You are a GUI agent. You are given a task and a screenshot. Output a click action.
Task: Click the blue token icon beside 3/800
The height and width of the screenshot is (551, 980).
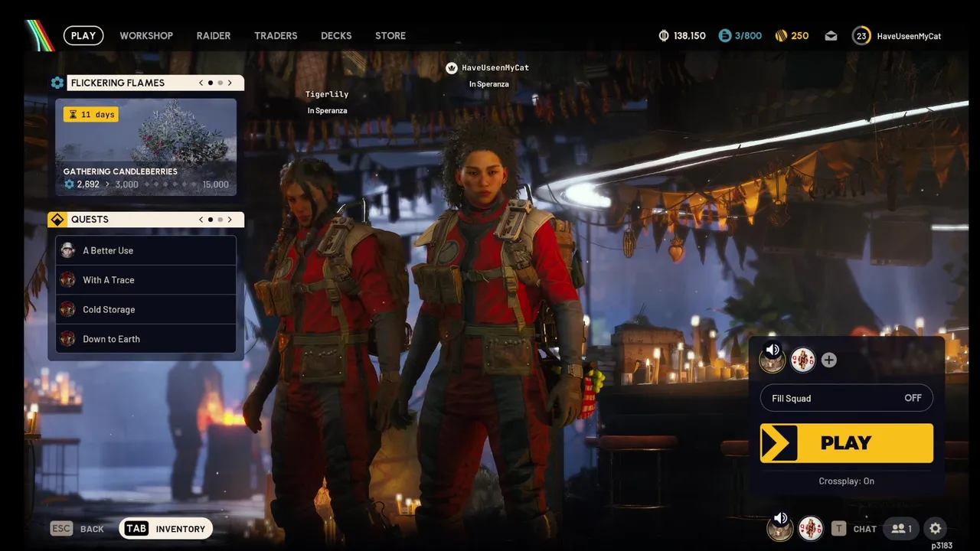click(x=725, y=36)
